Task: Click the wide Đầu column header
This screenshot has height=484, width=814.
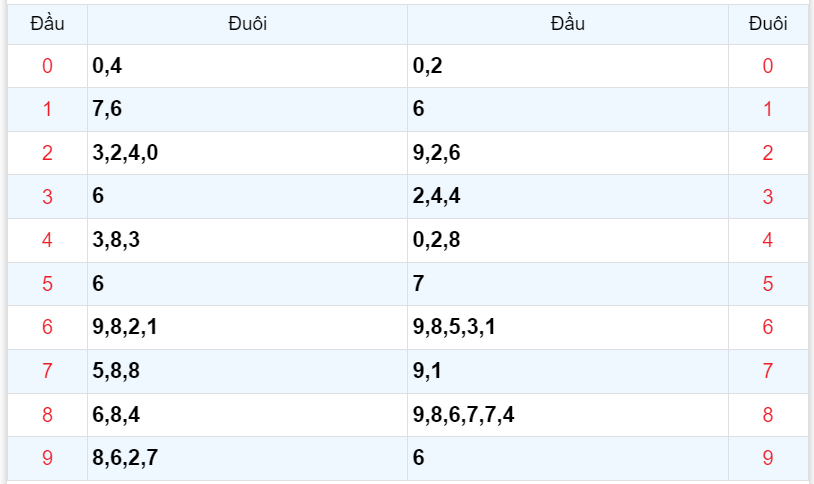Action: coord(567,24)
